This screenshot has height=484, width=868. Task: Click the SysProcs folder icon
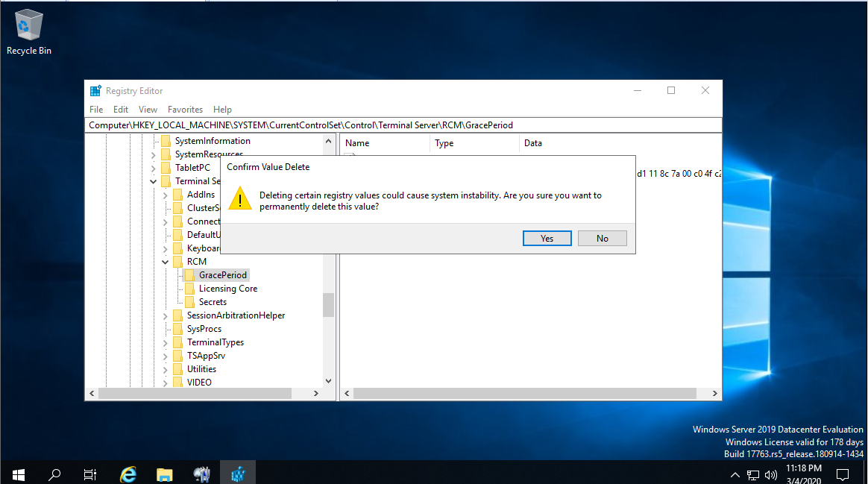[177, 329]
